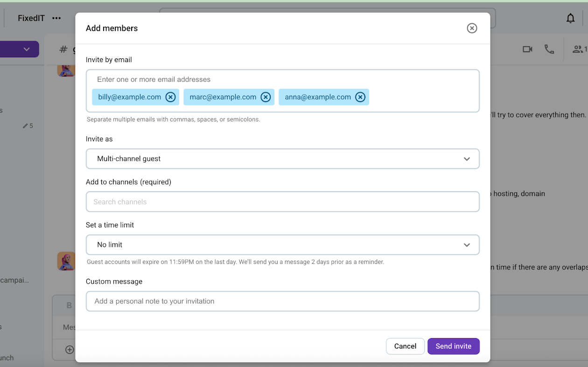588x367 pixels.
Task: Select the billy@example.com email chip
Action: (129, 97)
